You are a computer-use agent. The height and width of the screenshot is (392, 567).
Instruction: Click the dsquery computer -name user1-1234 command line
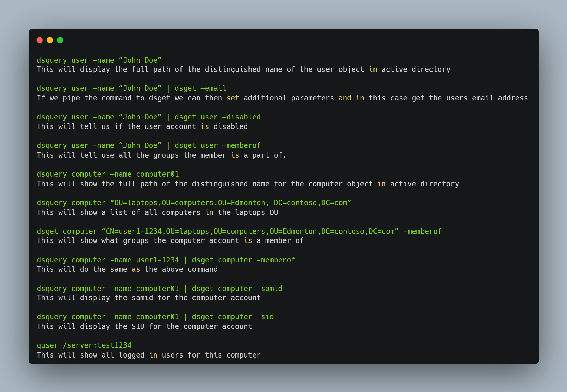point(166,260)
